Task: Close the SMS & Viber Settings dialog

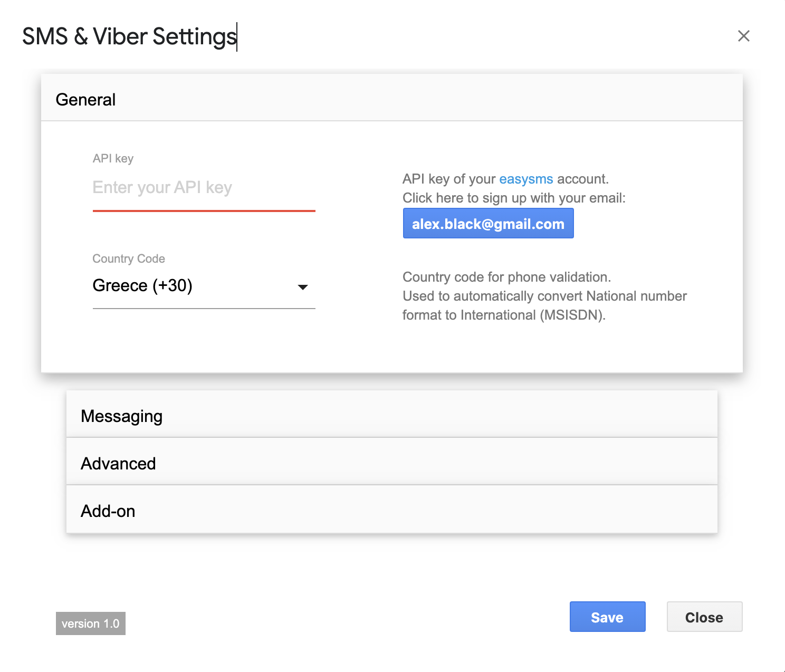Action: 743,36
